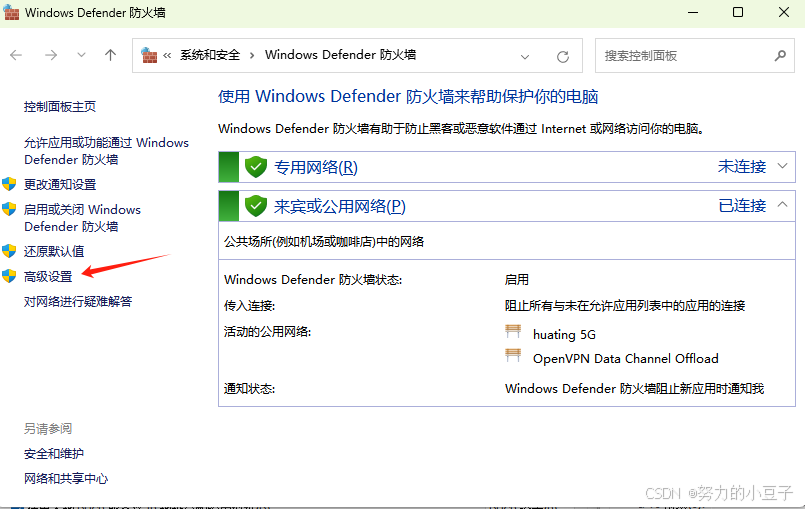
Task: Click the OpenVPN Data Channel Offload bench icon
Action: [513, 355]
